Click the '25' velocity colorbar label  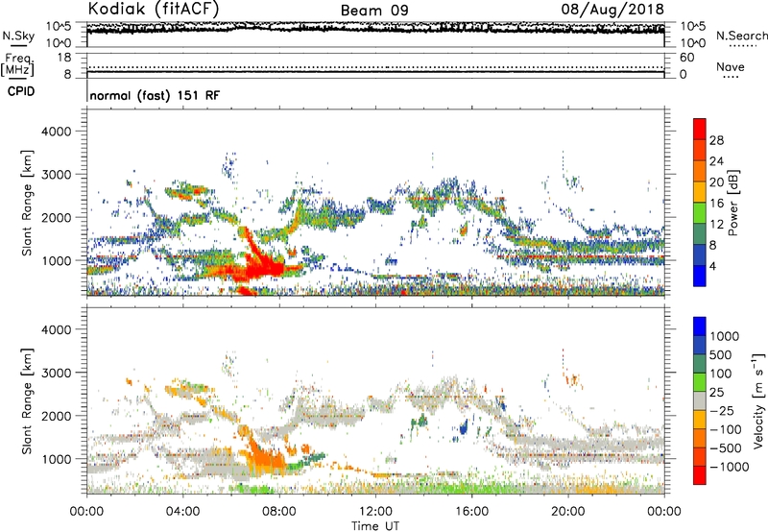point(718,393)
